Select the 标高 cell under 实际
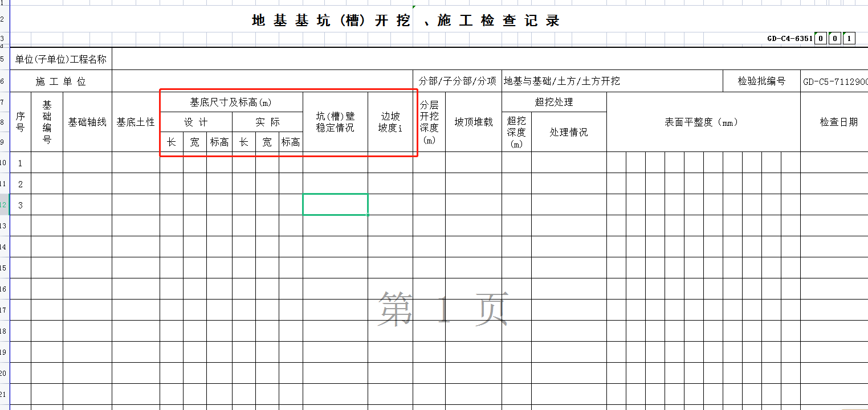 291,142
